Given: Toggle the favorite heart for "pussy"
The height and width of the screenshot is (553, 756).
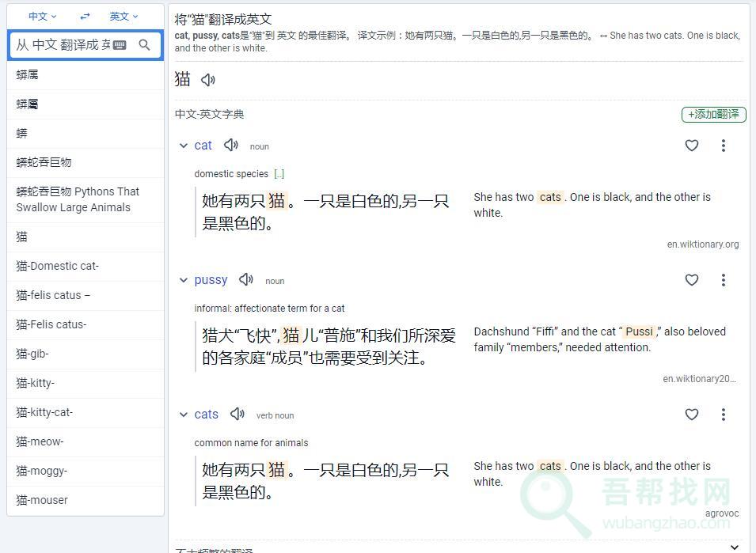Looking at the screenshot, I should pos(691,280).
